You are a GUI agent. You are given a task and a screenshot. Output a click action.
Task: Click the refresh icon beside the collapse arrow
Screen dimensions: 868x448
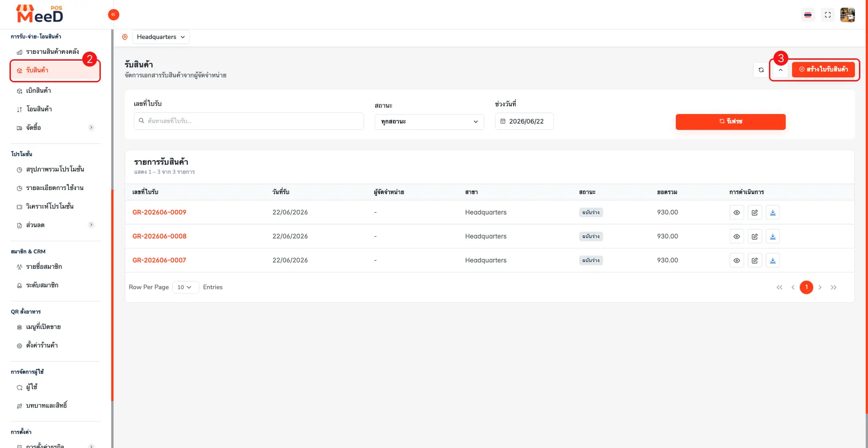coord(761,70)
